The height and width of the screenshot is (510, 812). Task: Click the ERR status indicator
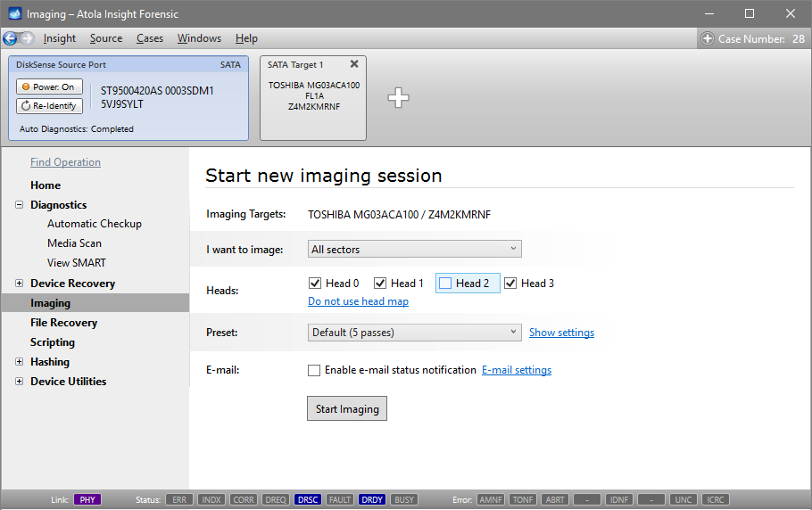click(x=179, y=499)
